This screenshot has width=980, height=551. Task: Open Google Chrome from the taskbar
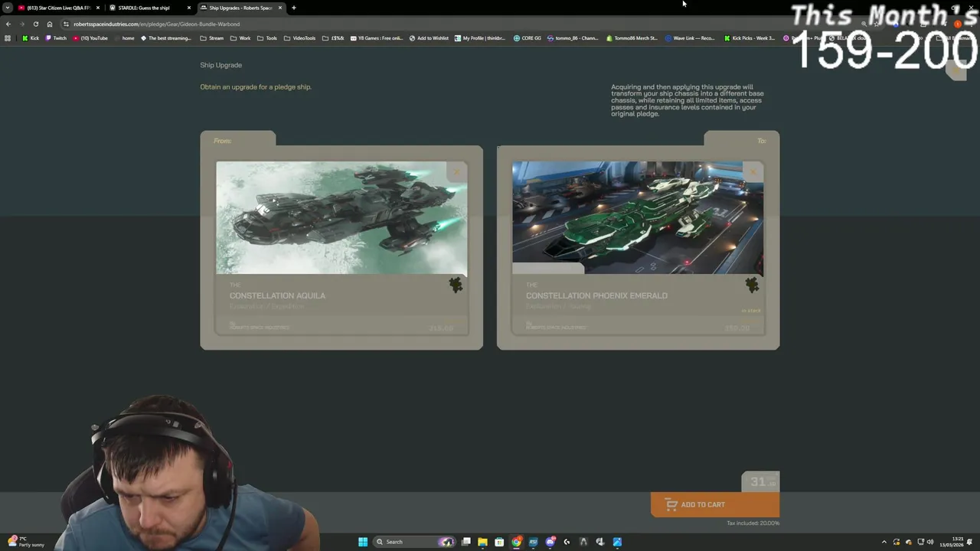[x=517, y=542]
